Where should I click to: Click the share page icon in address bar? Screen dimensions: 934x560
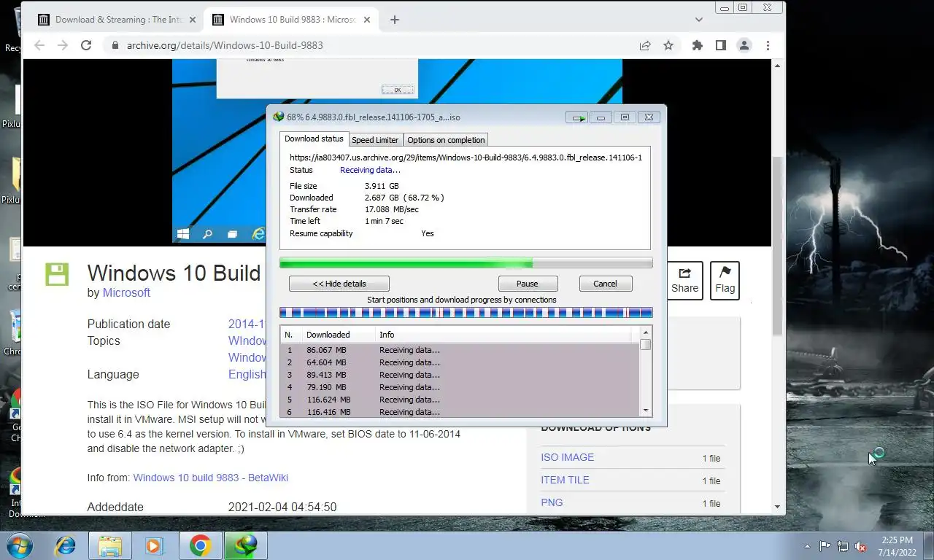(645, 45)
